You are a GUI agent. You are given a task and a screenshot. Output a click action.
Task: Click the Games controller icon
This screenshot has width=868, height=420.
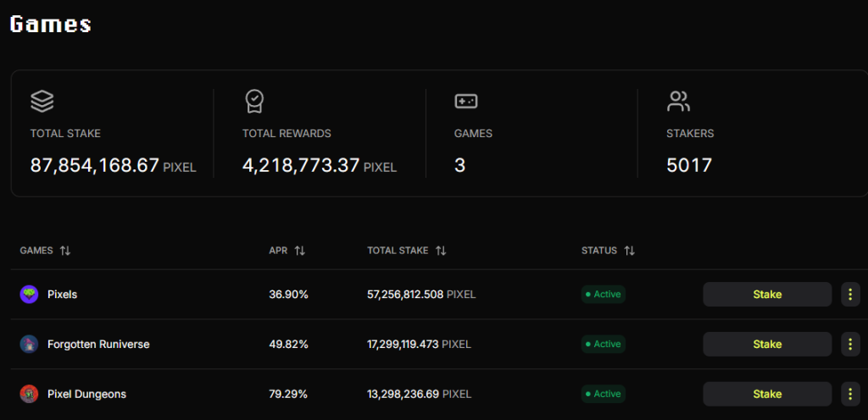pos(466,101)
